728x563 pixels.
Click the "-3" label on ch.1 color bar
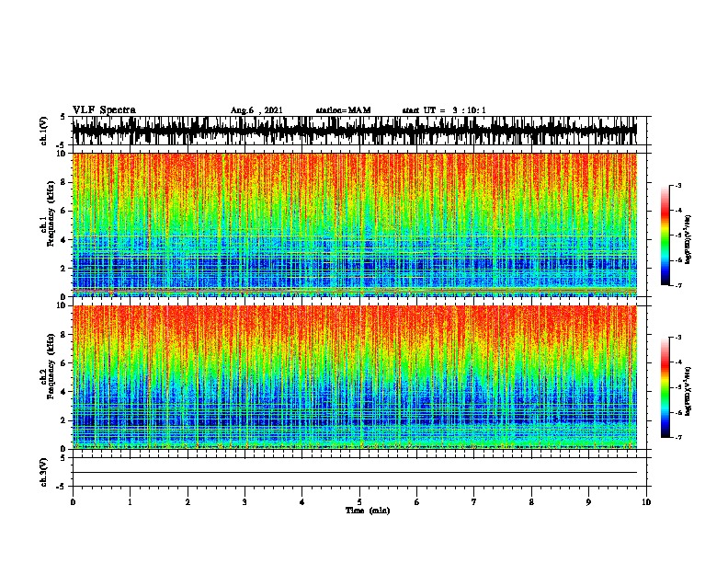pyautogui.click(x=677, y=185)
